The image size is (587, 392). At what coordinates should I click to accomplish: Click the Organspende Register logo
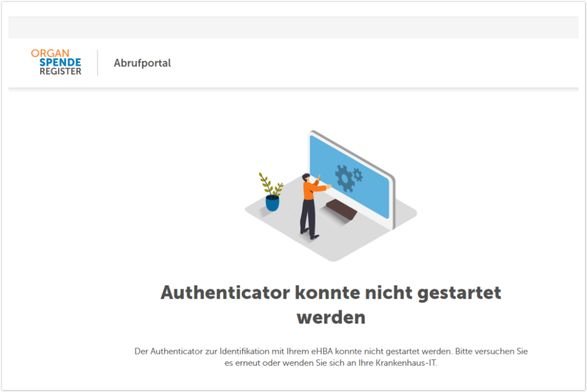(56, 62)
